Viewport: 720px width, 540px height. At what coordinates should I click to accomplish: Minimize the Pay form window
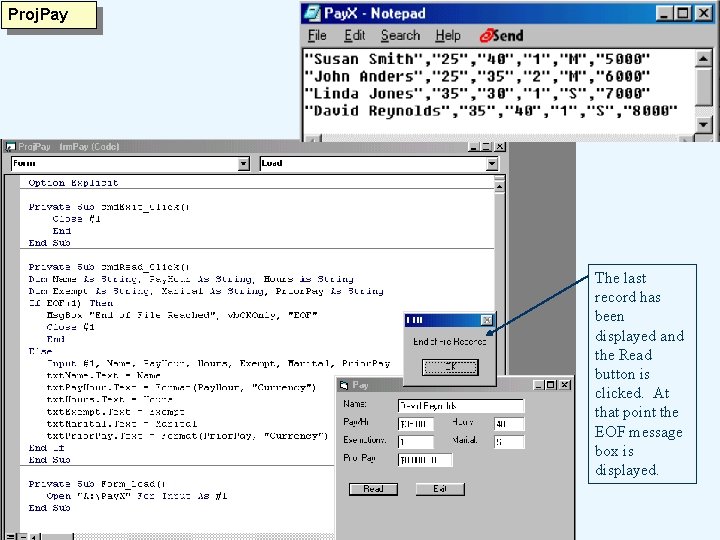coord(539,385)
